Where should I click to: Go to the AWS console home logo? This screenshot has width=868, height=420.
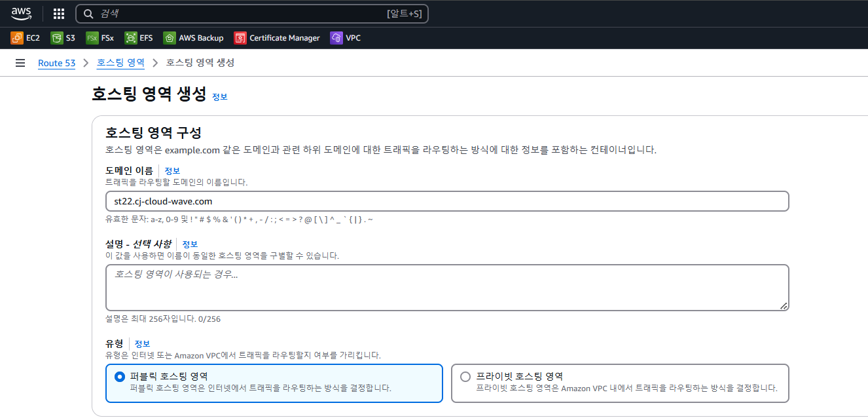click(22, 13)
